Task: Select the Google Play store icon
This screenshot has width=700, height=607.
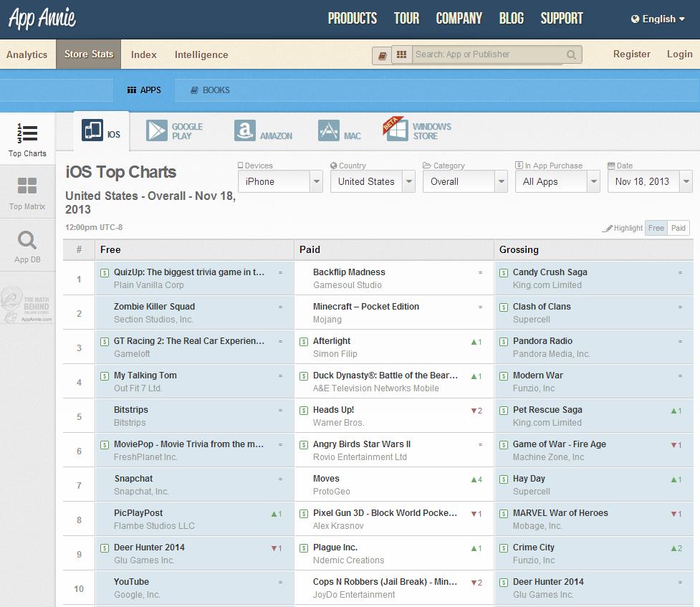Action: click(157, 130)
